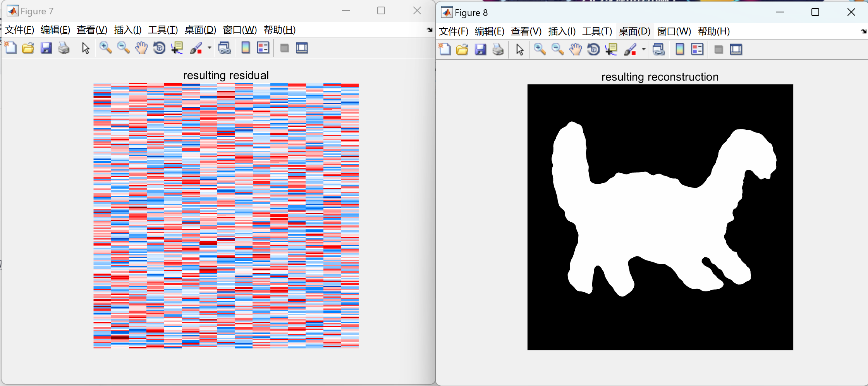The width and height of the screenshot is (868, 386).
Task: Click Link Plot icon in Figure 8
Action: pyautogui.click(x=659, y=50)
